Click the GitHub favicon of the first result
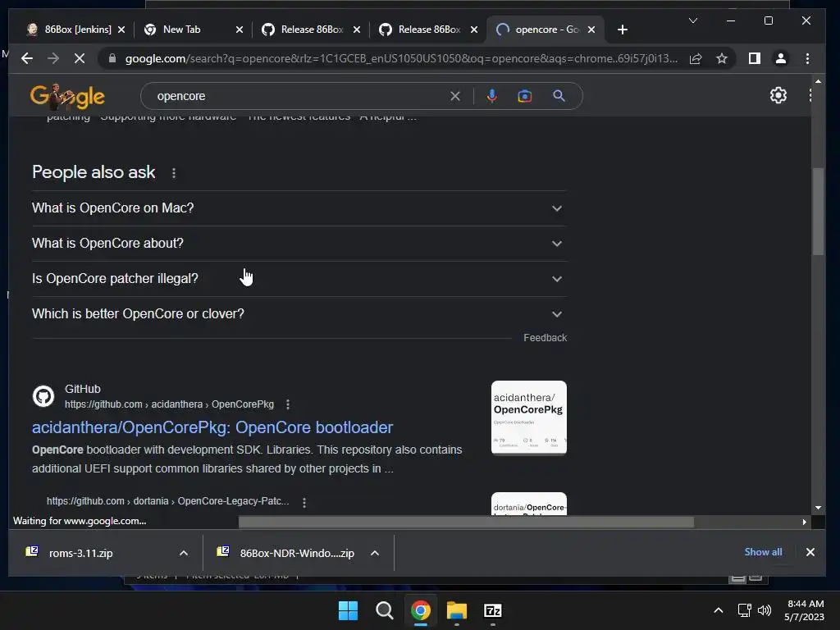Screen dimensions: 840x630 point(43,396)
